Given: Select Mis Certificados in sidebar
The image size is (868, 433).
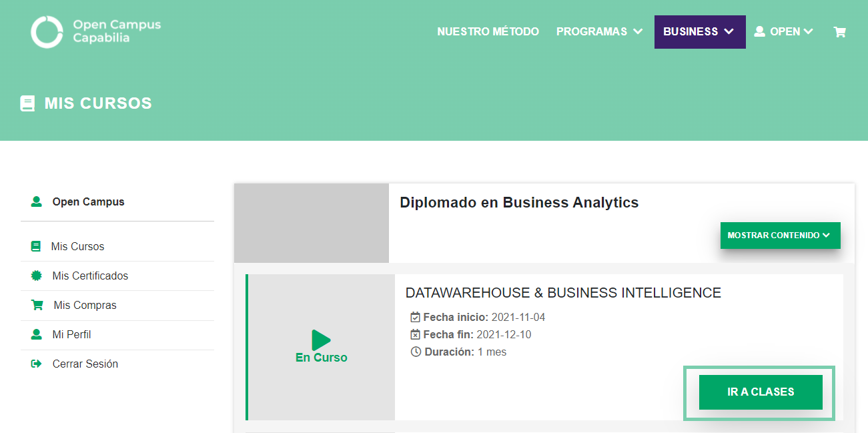Looking at the screenshot, I should coord(90,276).
